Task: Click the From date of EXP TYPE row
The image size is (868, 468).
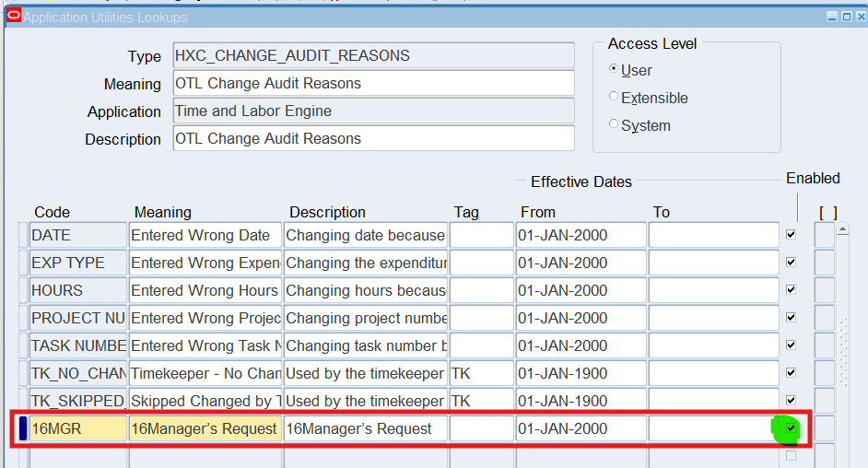Action: 581,263
